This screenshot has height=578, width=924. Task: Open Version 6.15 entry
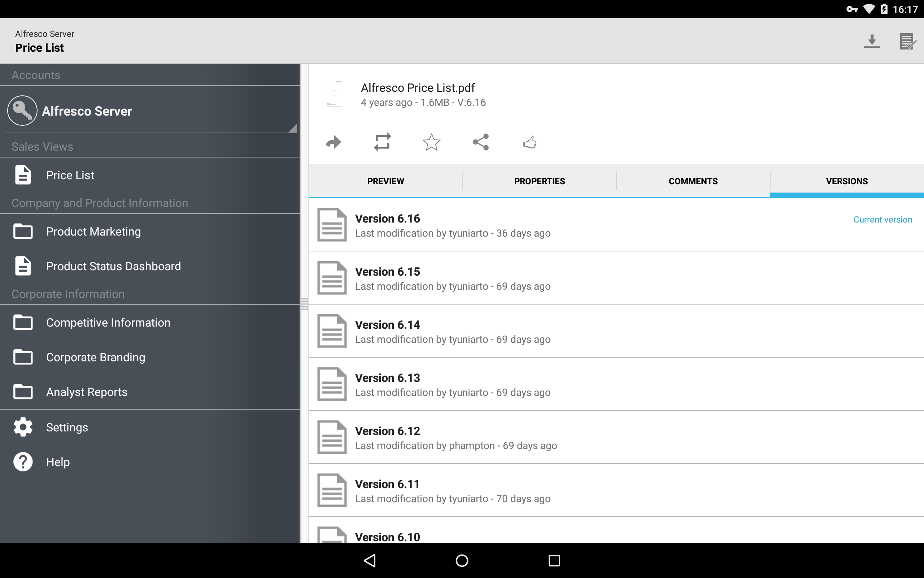pyautogui.click(x=616, y=278)
